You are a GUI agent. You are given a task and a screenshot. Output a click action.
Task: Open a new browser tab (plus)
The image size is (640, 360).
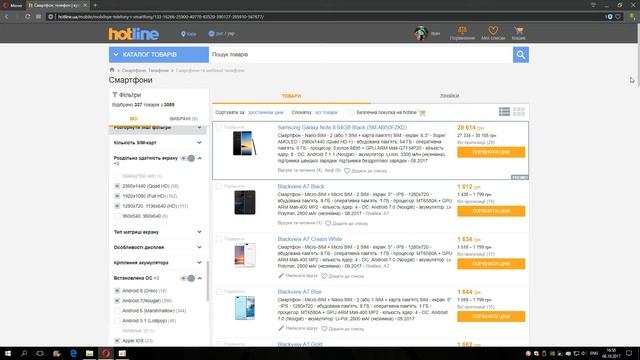95,5
